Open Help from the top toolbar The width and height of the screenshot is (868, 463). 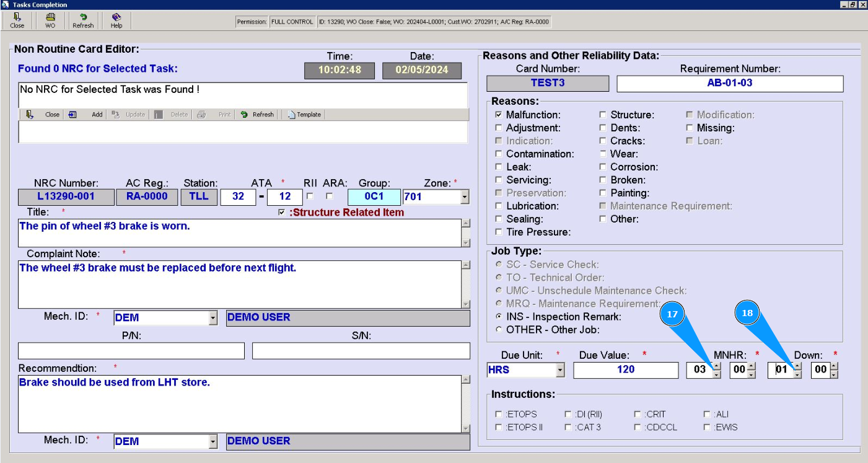(x=116, y=20)
